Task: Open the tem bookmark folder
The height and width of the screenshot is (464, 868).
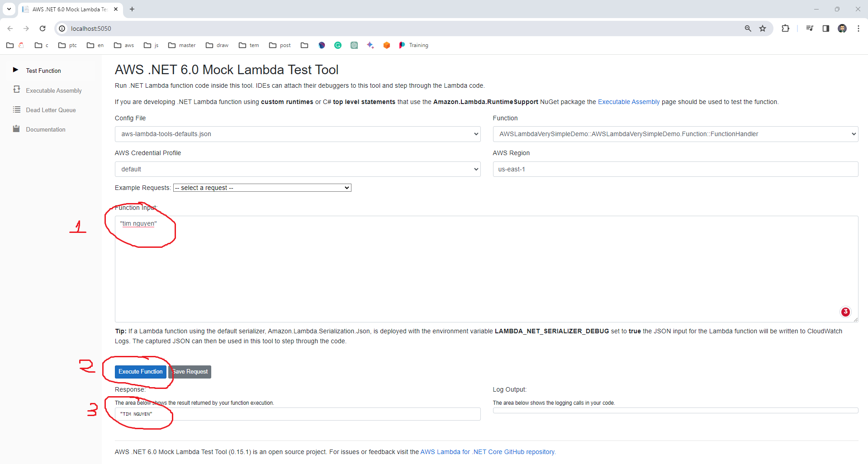Action: point(249,45)
